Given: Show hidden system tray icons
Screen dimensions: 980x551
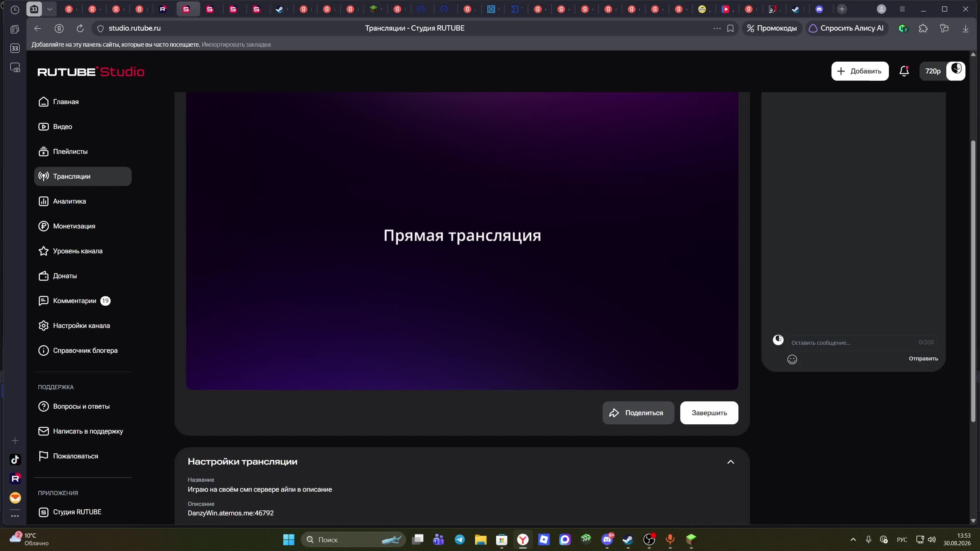Looking at the screenshot, I should (x=853, y=540).
